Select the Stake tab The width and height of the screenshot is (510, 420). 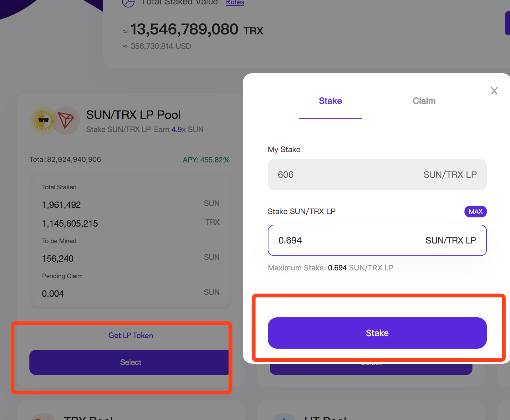pos(330,101)
